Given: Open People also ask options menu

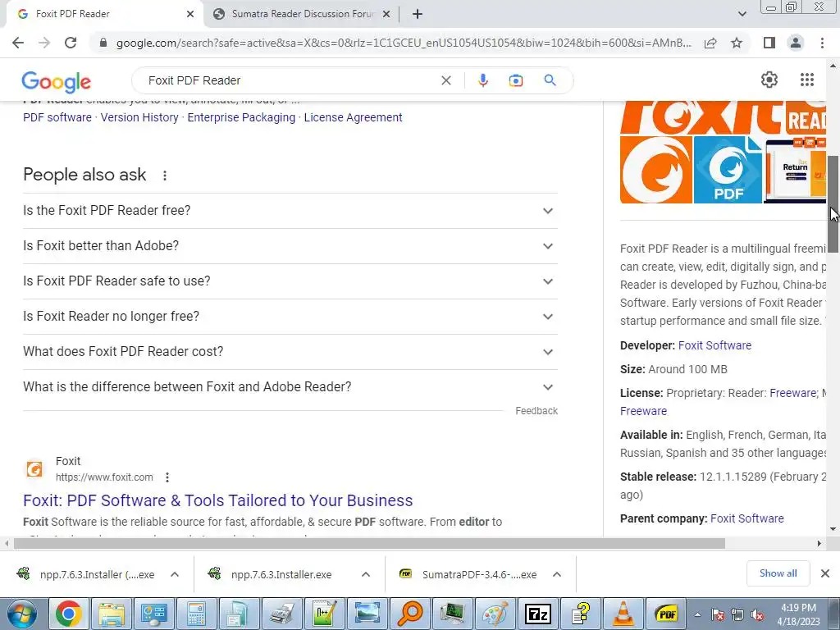Looking at the screenshot, I should (x=164, y=176).
